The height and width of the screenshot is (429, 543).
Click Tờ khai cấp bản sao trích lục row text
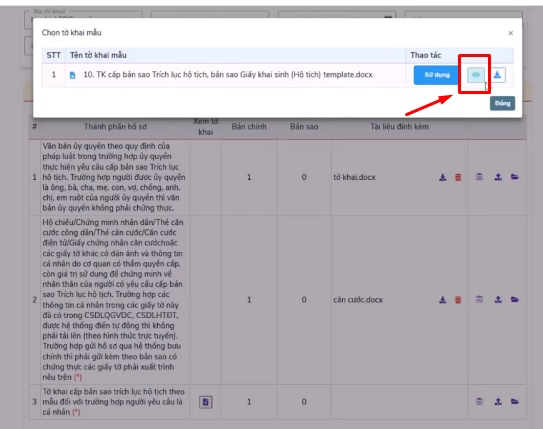point(114,402)
